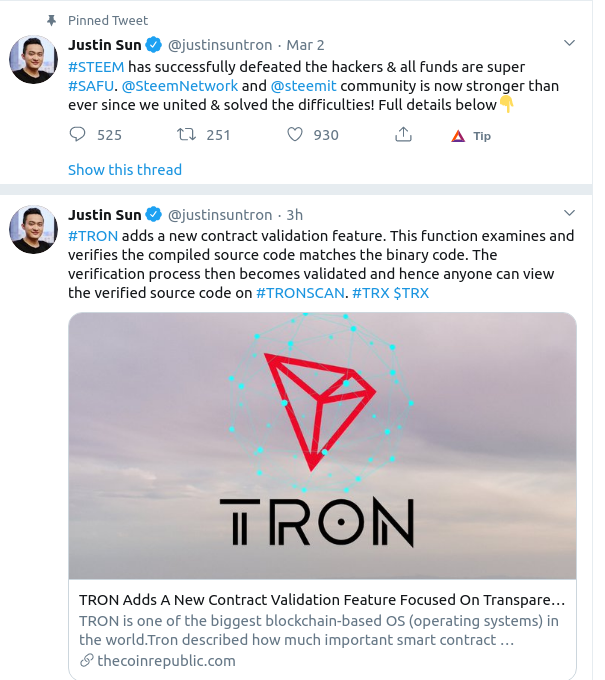Expand the pinned tweet options chevron

point(569,43)
